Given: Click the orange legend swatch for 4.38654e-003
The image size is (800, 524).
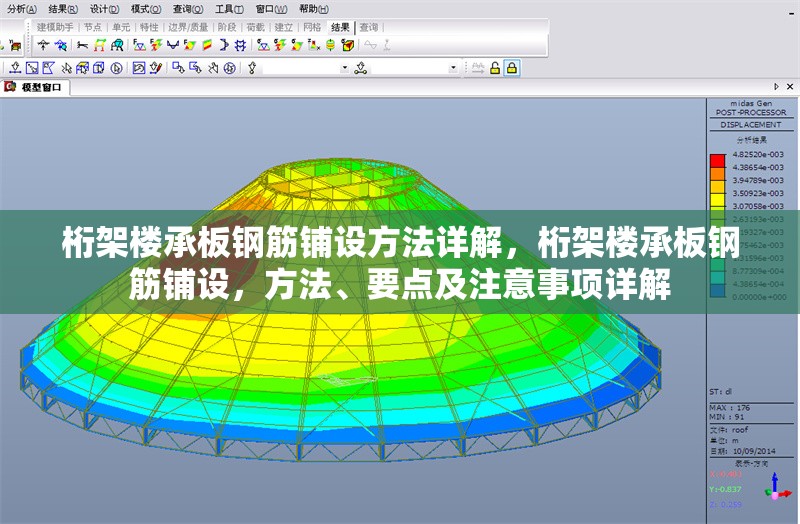Looking at the screenshot, I should (x=717, y=173).
